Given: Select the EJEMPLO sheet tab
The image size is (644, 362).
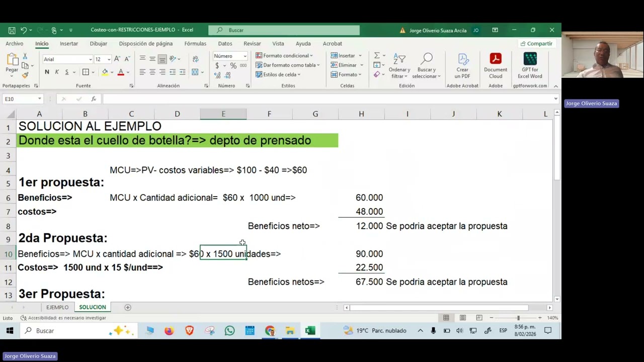Looking at the screenshot, I should [57, 307].
